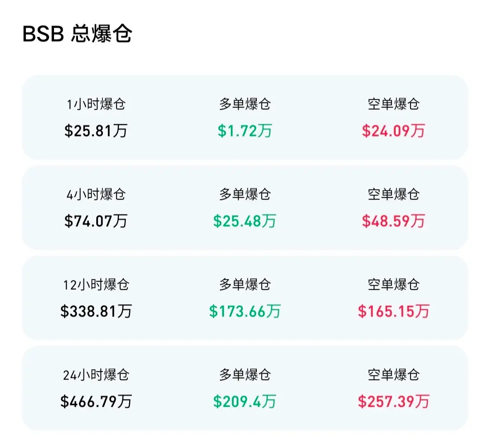Select the 24小时爆仓 label
Image resolution: width=490 pixels, height=448 pixels.
[96, 375]
